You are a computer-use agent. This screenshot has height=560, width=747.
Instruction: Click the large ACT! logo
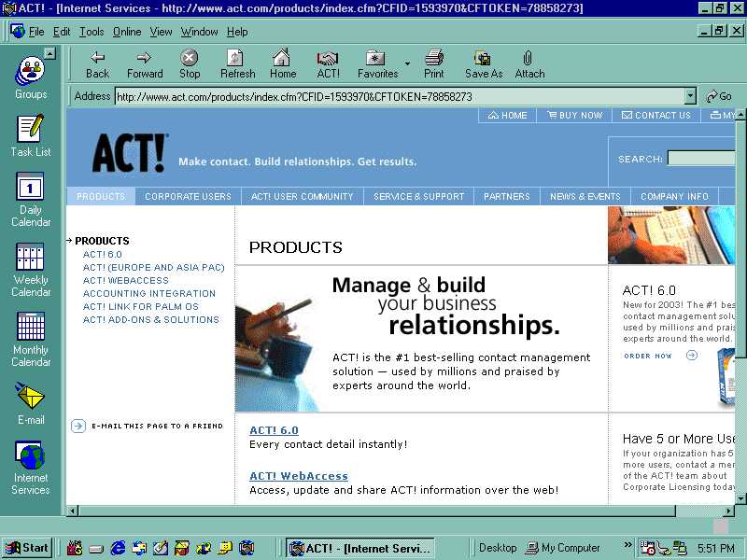[129, 152]
